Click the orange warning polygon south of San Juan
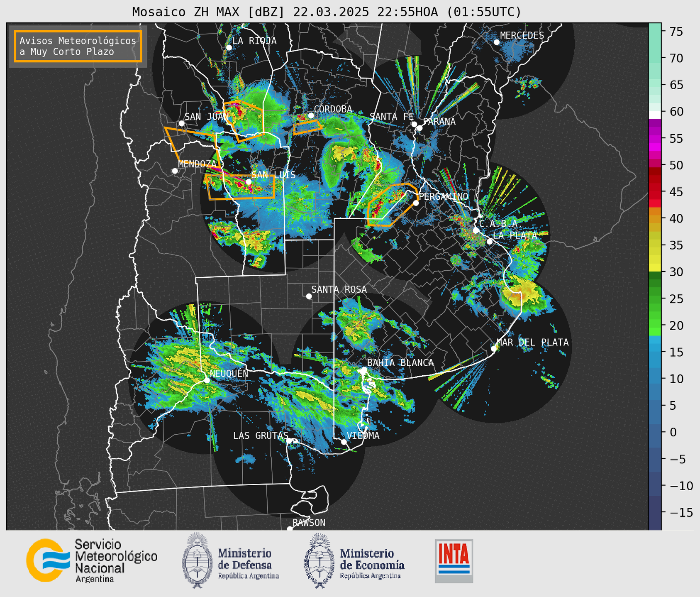700x597 pixels. [x=193, y=147]
